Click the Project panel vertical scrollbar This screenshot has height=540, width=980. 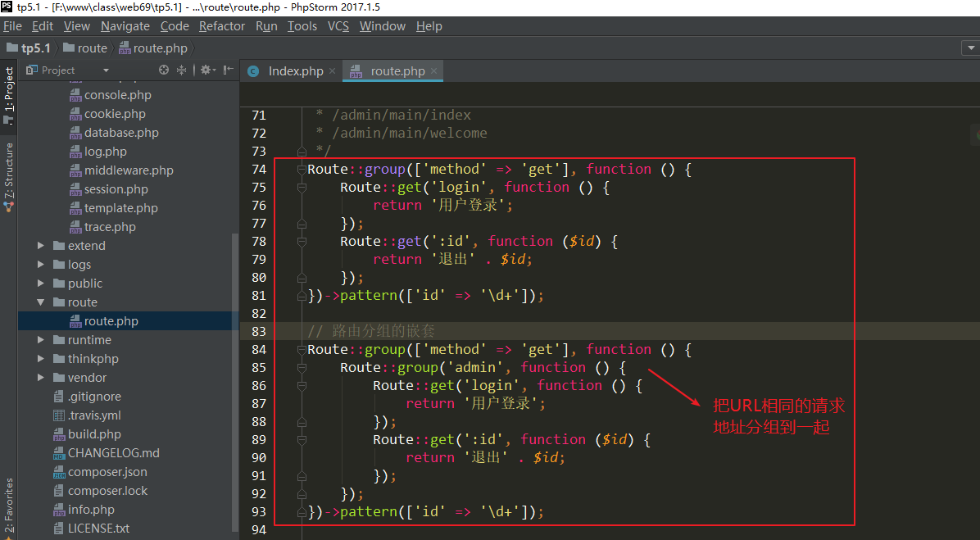point(235,381)
